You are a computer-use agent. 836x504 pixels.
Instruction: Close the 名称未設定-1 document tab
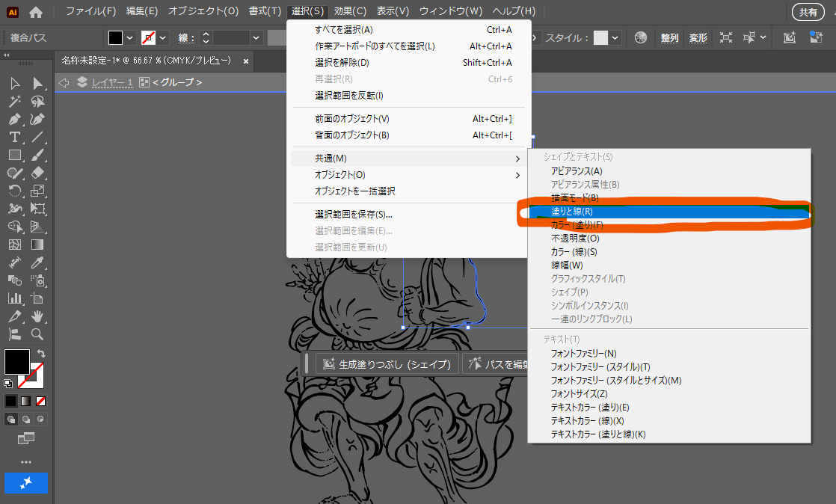[244, 60]
